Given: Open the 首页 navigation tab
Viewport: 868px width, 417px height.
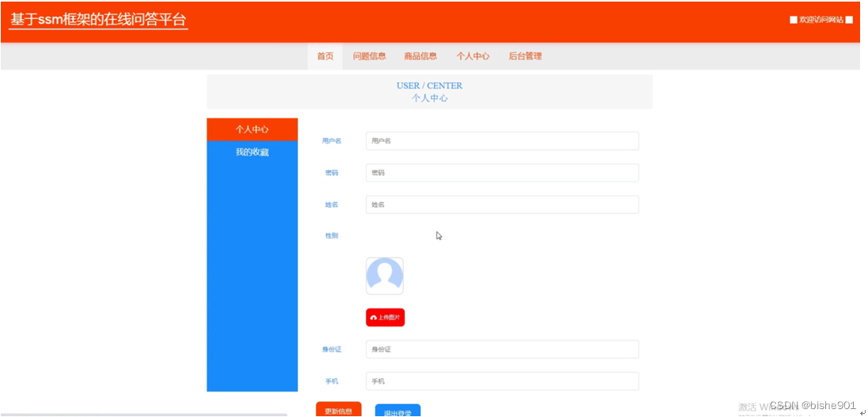Looking at the screenshot, I should (325, 56).
